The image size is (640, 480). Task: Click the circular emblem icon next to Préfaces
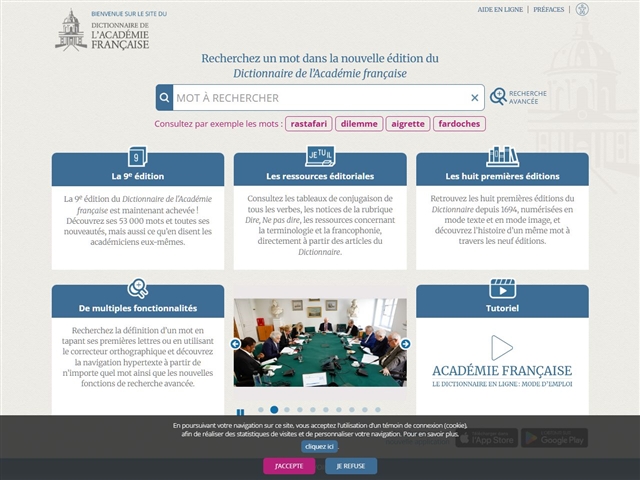582,9
